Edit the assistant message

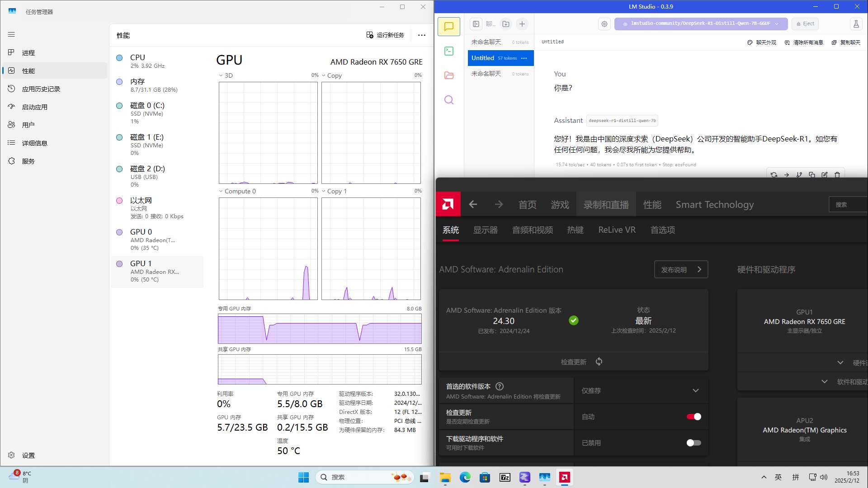pyautogui.click(x=825, y=174)
